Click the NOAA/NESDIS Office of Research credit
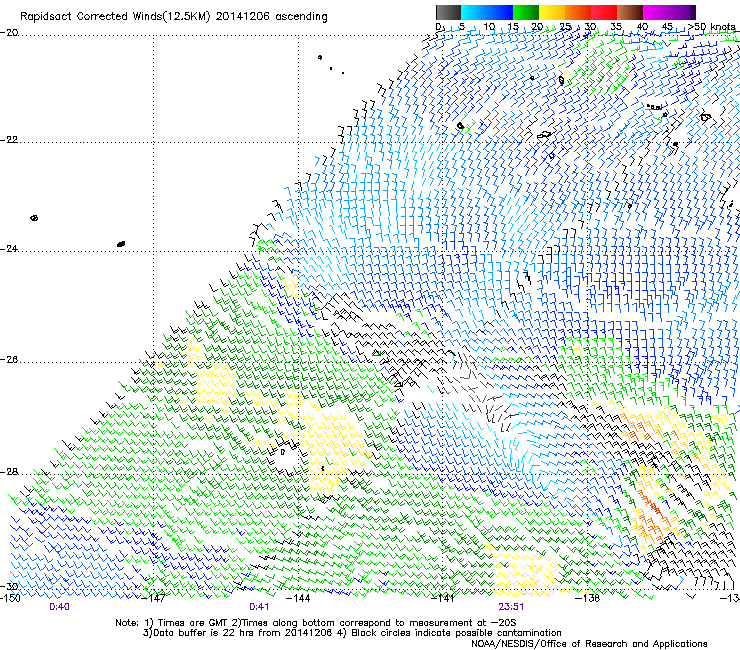This screenshot has width=740, height=650. pos(589,644)
